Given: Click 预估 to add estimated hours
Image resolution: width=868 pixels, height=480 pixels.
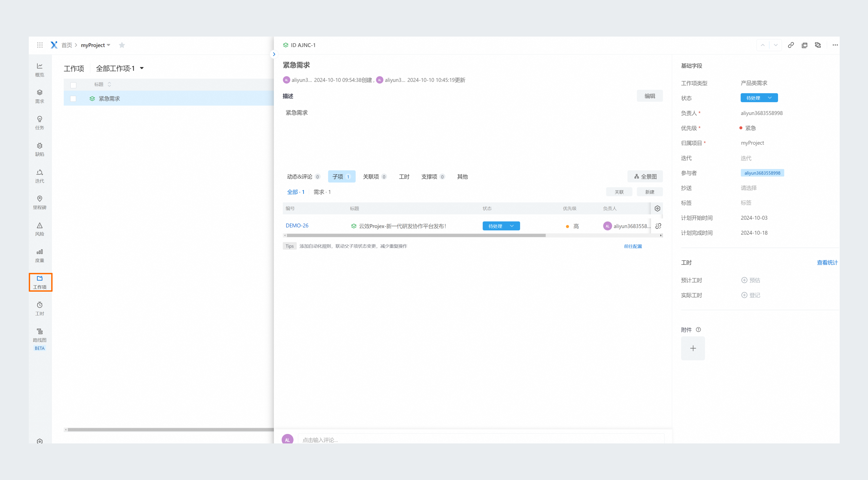Looking at the screenshot, I should point(750,280).
